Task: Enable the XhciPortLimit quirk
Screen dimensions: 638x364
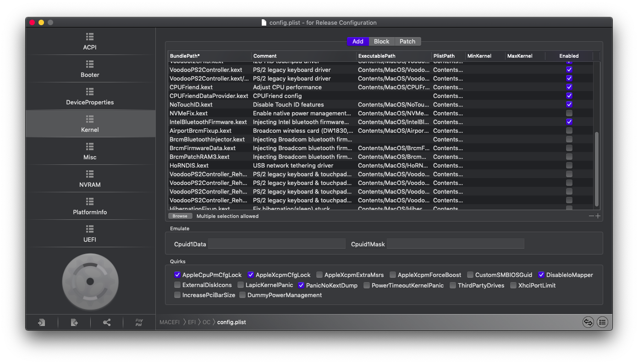Action: pyautogui.click(x=513, y=285)
